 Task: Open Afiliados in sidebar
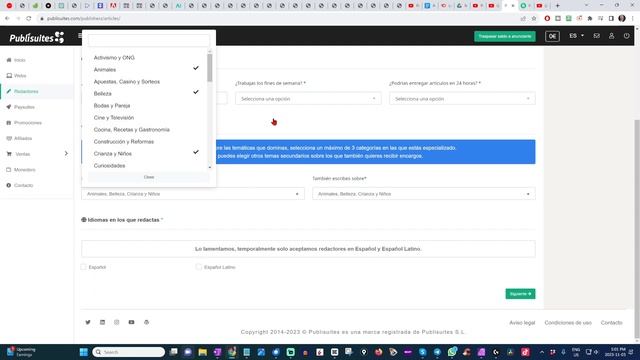click(23, 138)
